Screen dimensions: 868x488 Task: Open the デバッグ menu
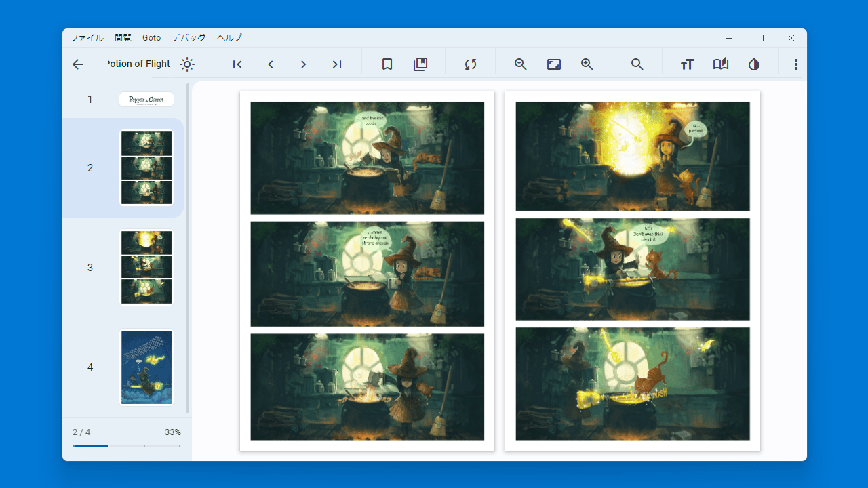pyautogui.click(x=189, y=38)
